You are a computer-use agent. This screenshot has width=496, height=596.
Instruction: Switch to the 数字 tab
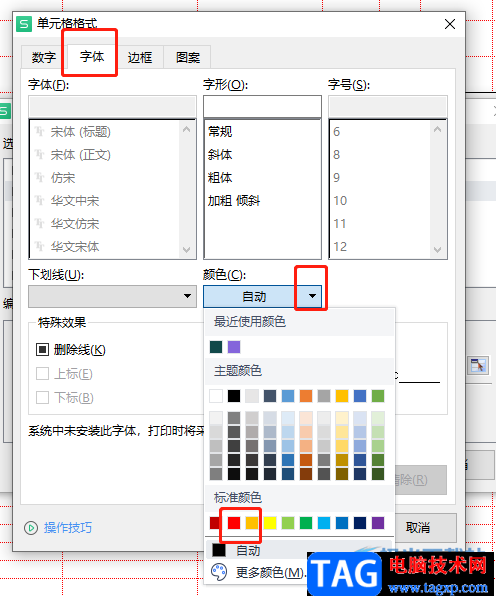tap(44, 57)
